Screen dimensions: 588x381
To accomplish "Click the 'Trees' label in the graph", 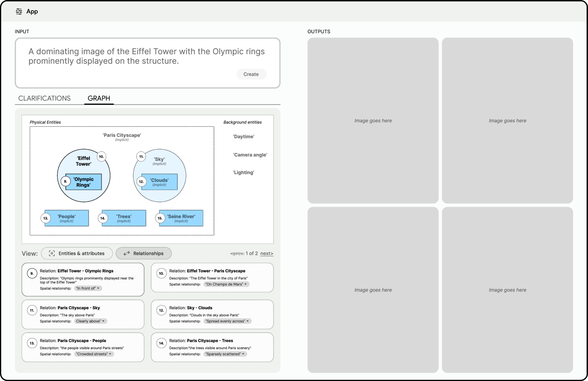I will point(124,217).
